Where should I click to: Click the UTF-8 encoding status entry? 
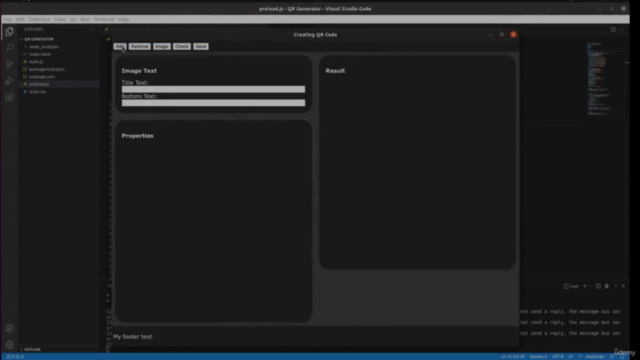pyautogui.click(x=558, y=356)
